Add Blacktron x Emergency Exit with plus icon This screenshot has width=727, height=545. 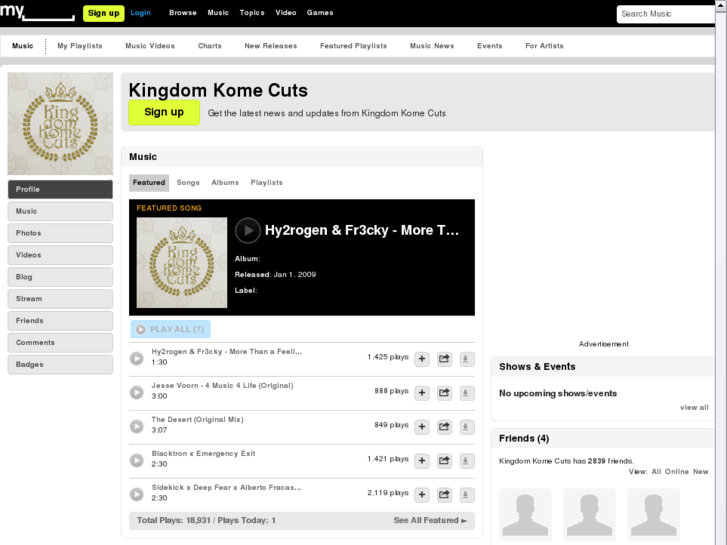point(422,461)
